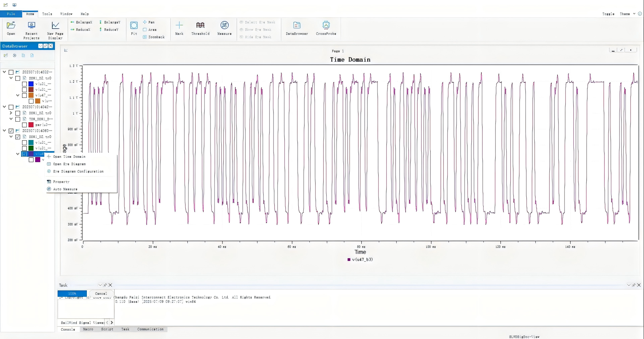
Task: Activate the Mark cursor tool
Action: tap(179, 25)
